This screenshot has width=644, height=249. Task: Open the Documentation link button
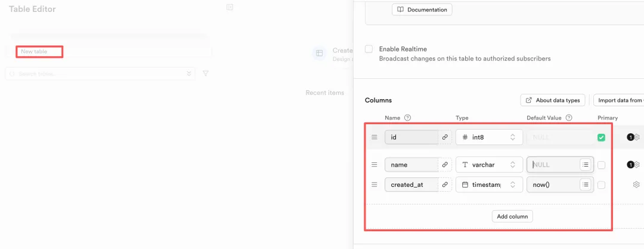[x=422, y=10]
